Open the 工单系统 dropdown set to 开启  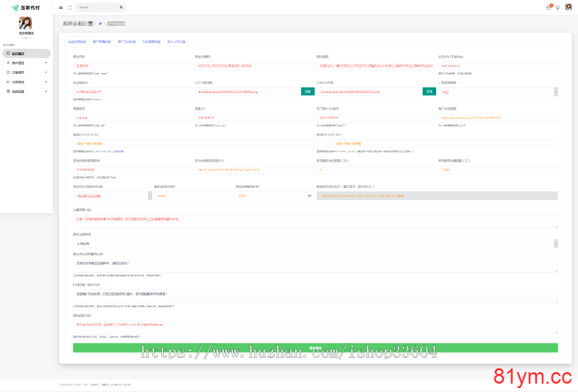tap(498, 92)
